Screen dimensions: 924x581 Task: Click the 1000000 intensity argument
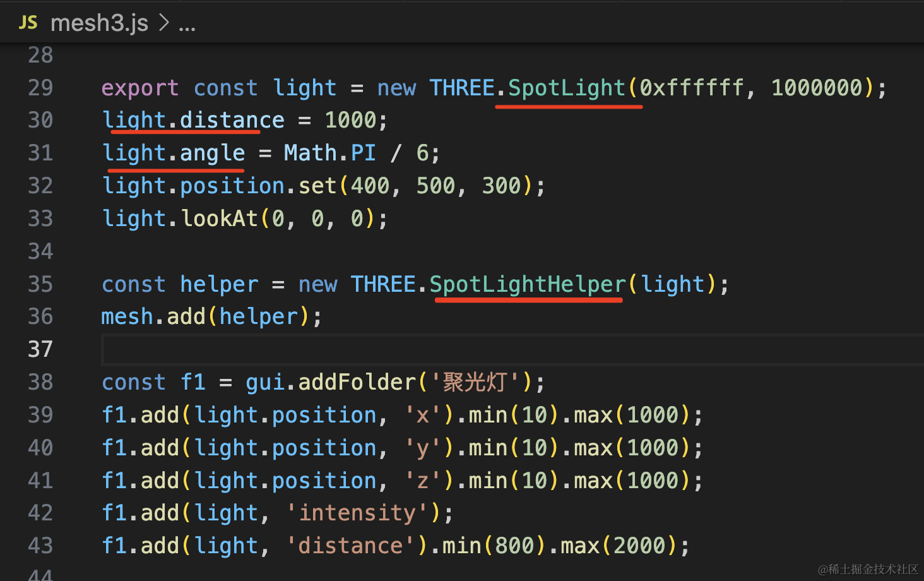[817, 87]
